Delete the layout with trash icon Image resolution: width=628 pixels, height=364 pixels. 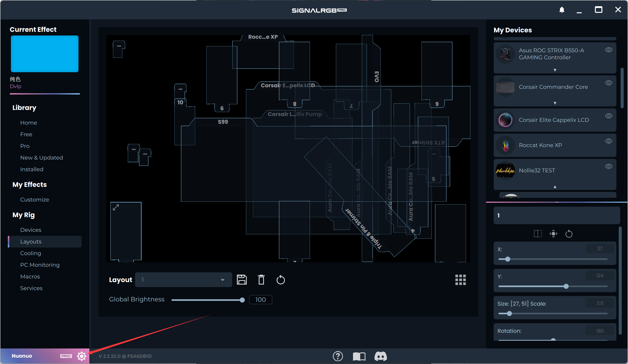[x=261, y=280]
